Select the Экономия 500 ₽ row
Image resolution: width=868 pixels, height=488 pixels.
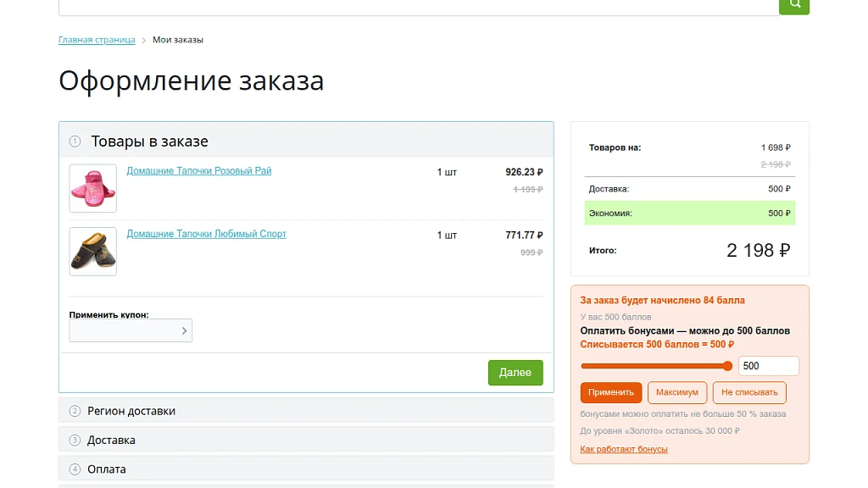[690, 213]
